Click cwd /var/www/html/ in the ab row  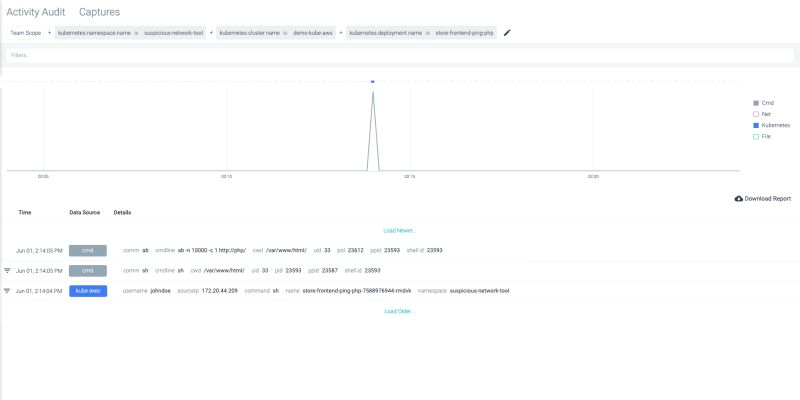(286, 251)
